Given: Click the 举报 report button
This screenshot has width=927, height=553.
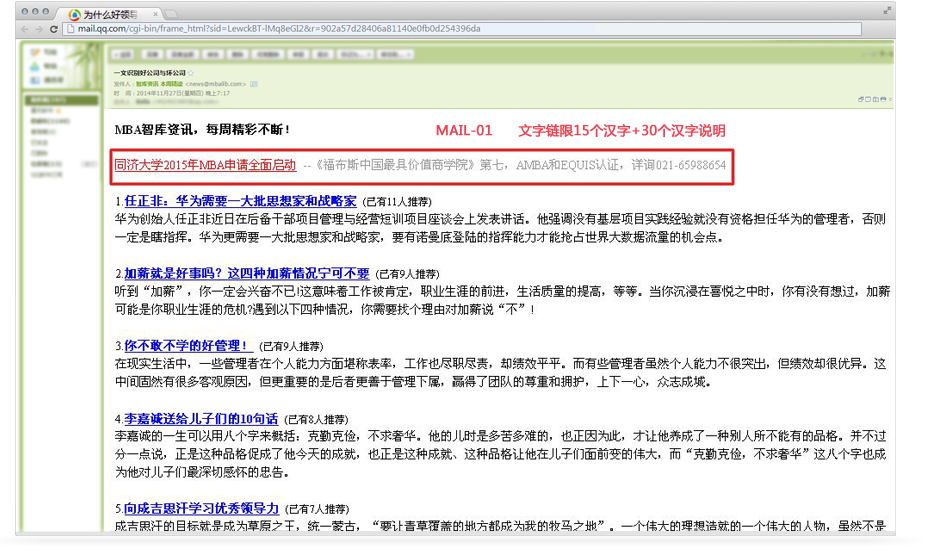Looking at the screenshot, I should (x=298, y=54).
